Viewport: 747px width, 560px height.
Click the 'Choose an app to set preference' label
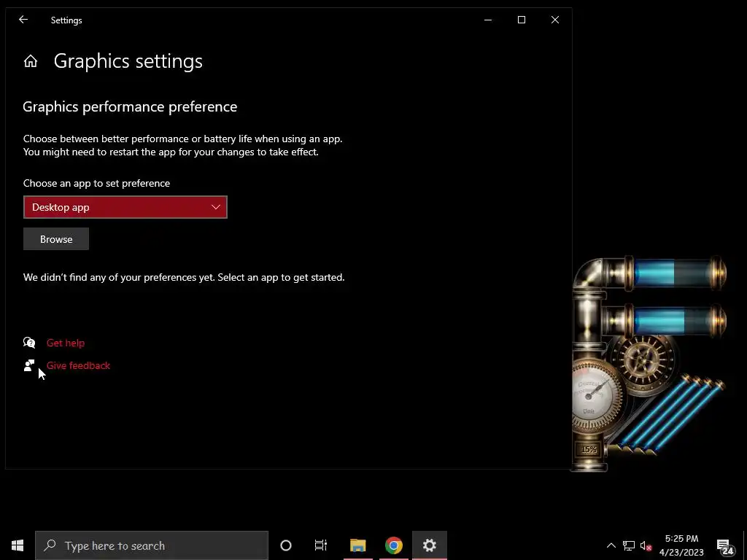97,183
